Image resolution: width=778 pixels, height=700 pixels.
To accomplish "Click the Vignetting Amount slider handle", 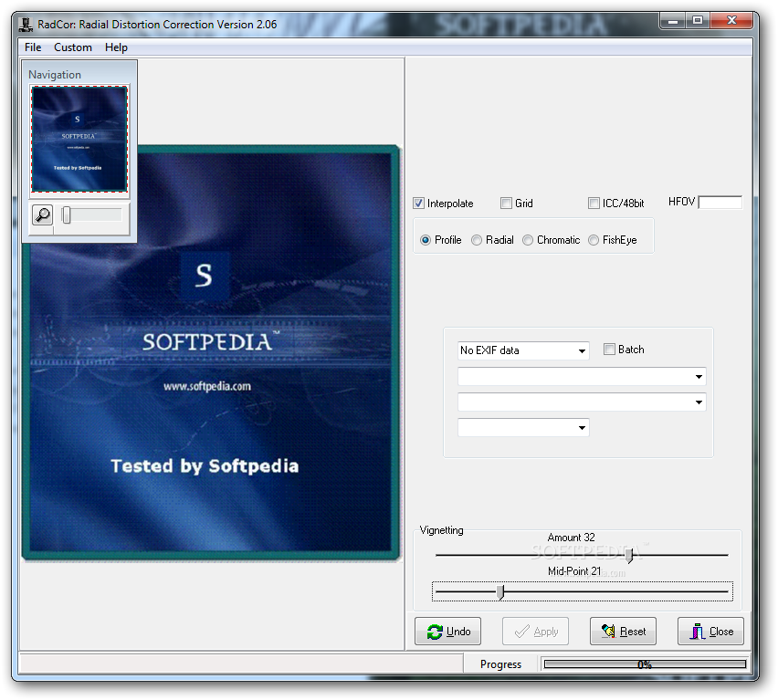I will coord(629,555).
